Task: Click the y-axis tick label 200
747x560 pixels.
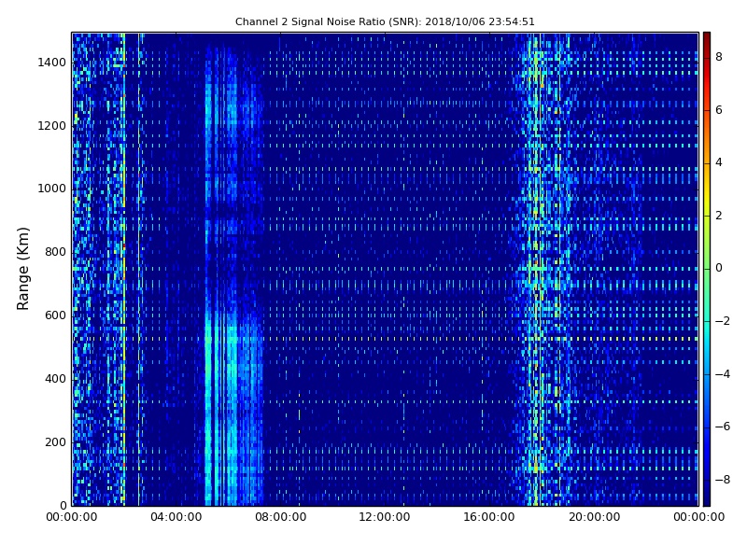Action: [x=55, y=441]
